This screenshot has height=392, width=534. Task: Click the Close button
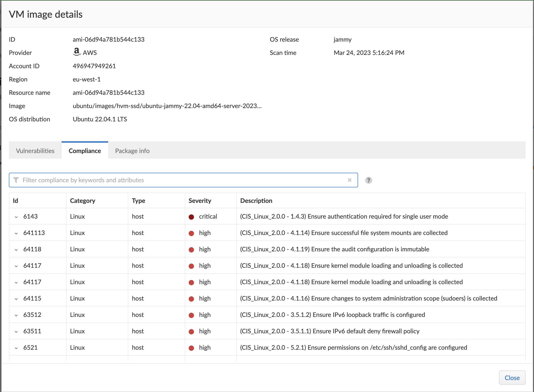pyautogui.click(x=512, y=378)
